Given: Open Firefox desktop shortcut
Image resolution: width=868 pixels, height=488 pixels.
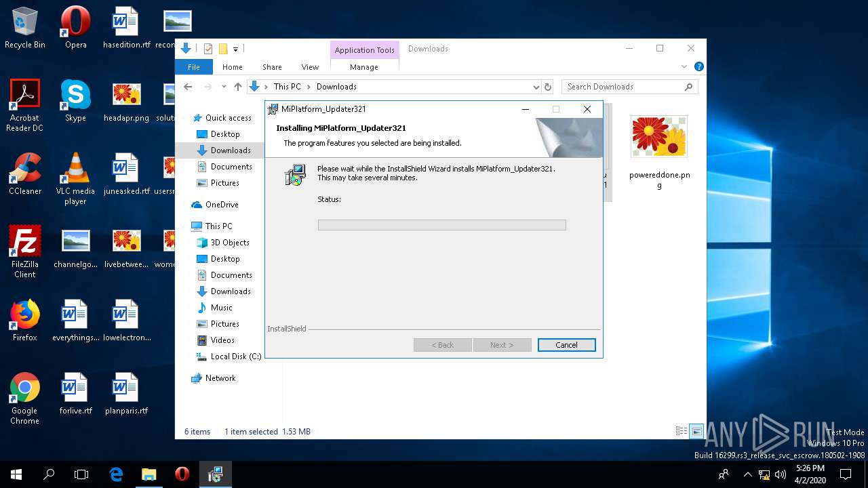Looking at the screenshot, I should 25,320.
